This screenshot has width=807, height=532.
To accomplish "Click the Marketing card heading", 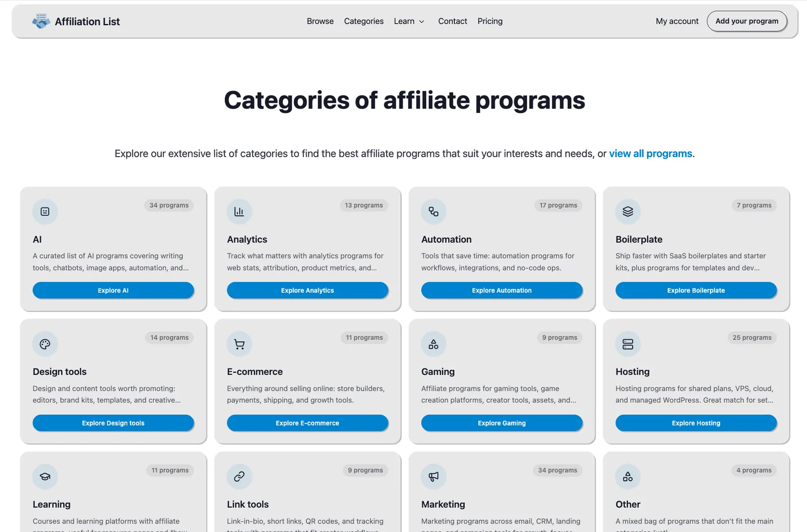I will click(x=443, y=504).
